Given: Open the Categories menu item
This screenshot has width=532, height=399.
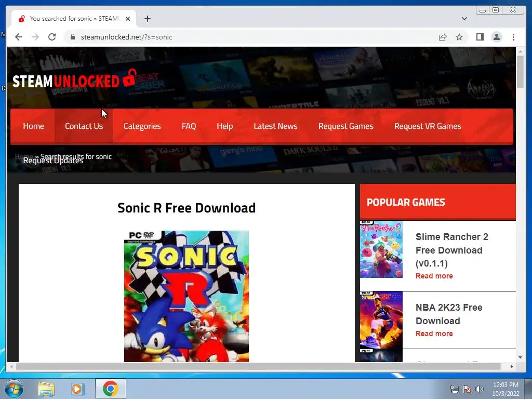Looking at the screenshot, I should [x=142, y=126].
